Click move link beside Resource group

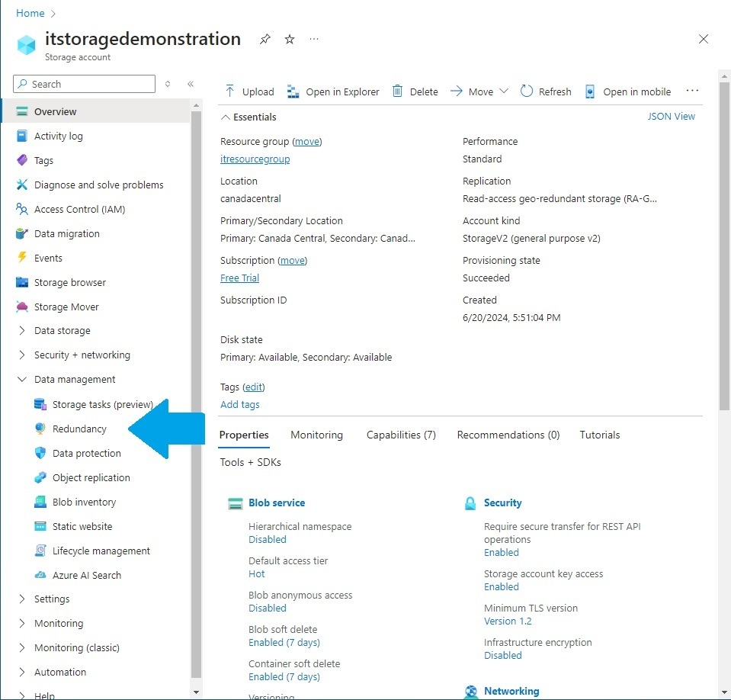[x=306, y=141]
